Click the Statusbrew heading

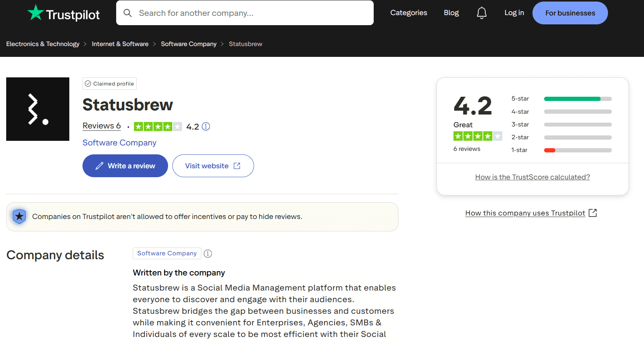127,105
